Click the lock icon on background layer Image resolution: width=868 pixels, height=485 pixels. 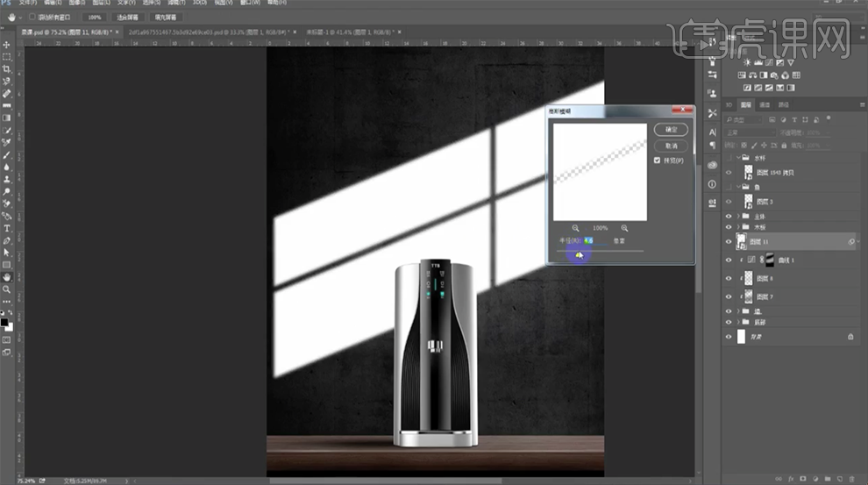point(850,336)
